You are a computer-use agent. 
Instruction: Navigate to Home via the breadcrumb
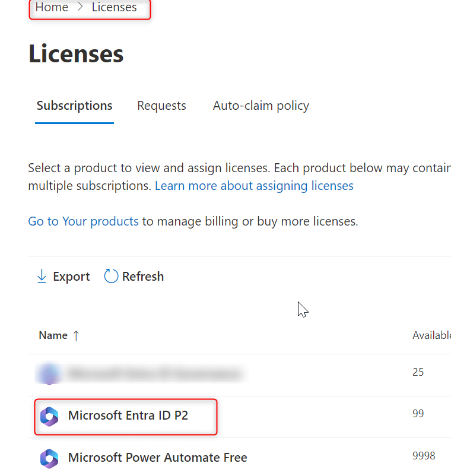tap(52, 7)
